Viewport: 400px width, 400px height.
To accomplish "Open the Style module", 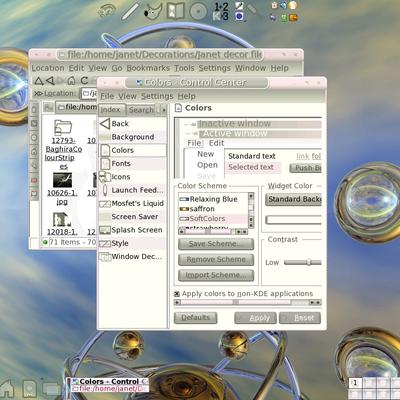I will 132,243.
